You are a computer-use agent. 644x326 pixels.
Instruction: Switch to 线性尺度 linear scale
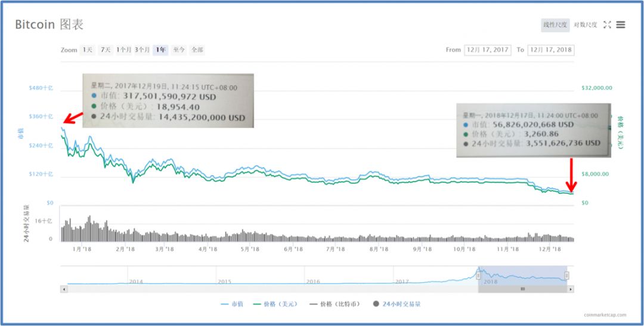555,24
